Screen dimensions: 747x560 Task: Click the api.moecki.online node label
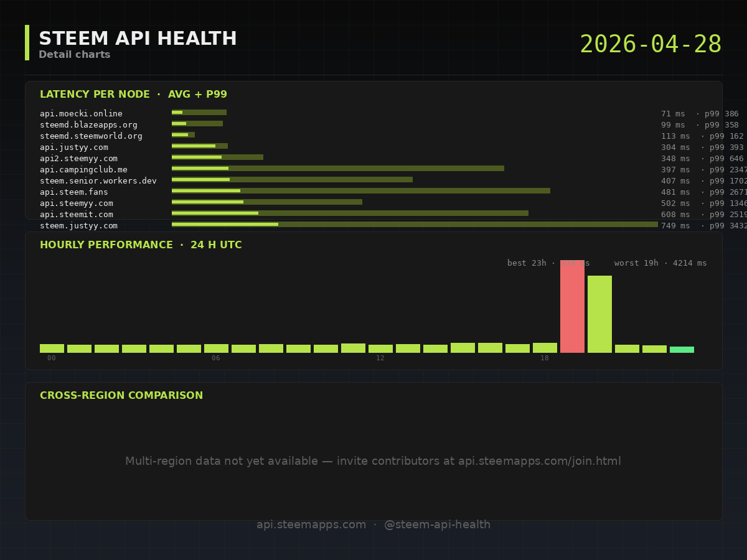[x=81, y=114]
